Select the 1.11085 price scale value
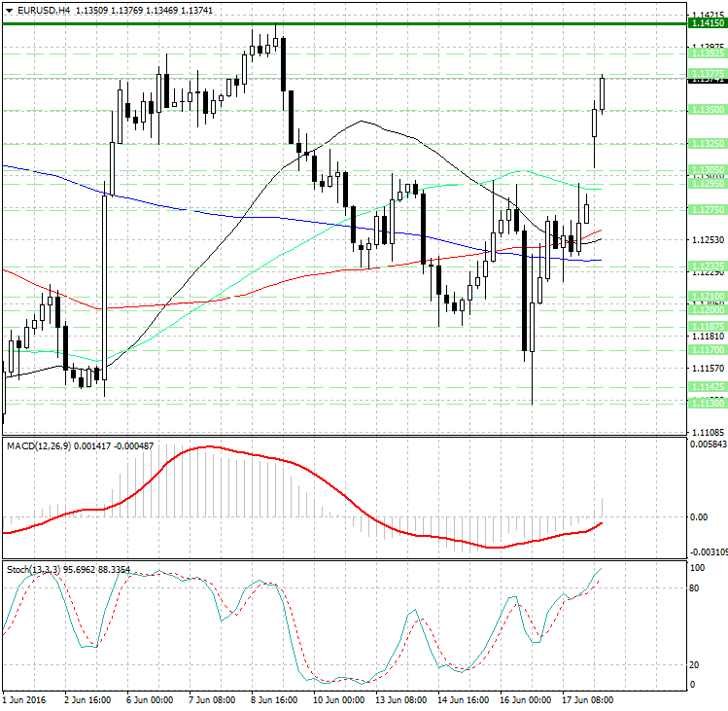This screenshot has width=728, height=711. click(708, 432)
